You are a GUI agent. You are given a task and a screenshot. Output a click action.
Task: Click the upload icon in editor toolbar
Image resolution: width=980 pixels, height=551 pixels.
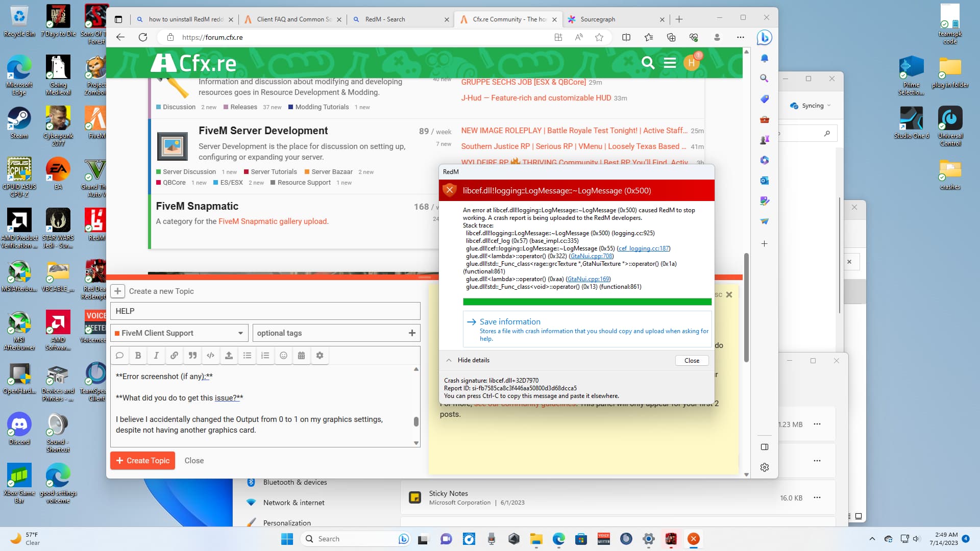[229, 356]
